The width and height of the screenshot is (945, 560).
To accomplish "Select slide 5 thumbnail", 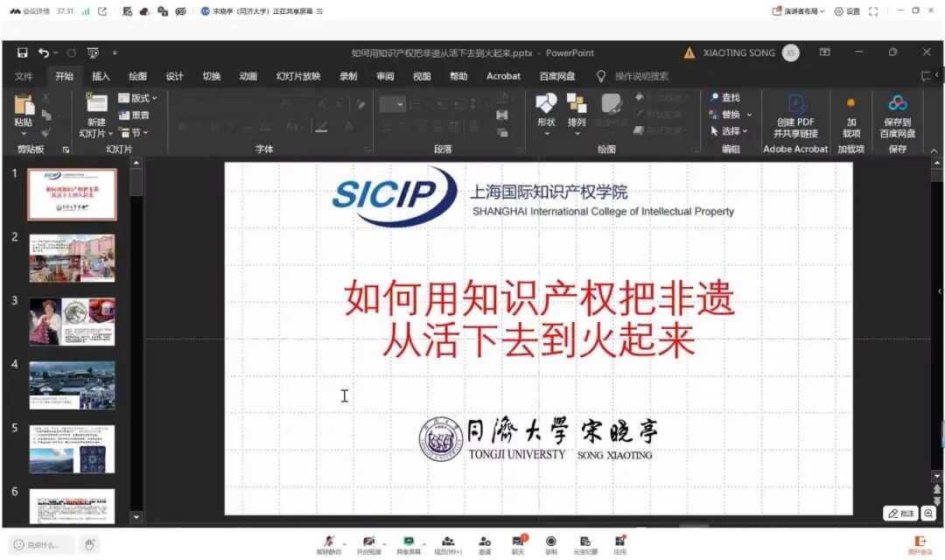I will coord(72,449).
